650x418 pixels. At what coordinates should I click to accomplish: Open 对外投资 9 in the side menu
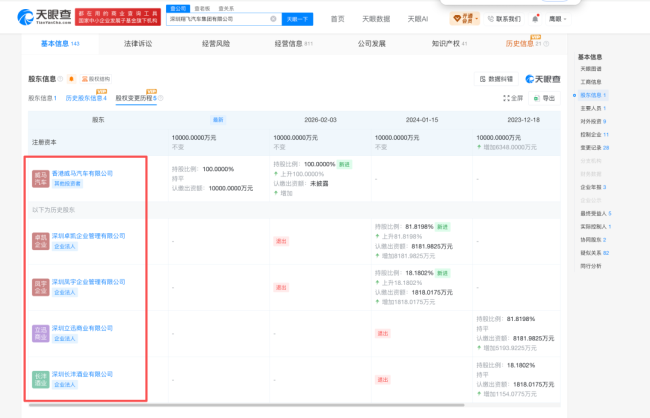(593, 122)
